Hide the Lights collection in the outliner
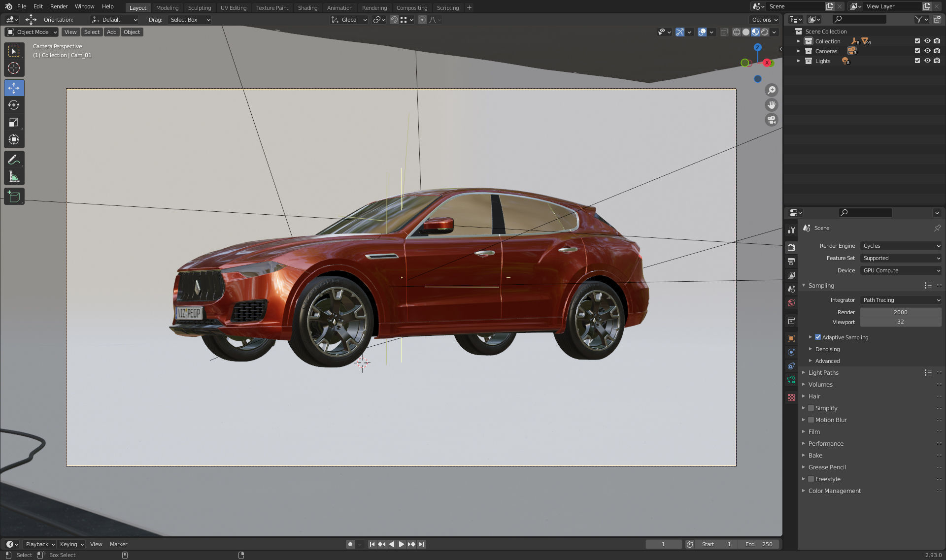This screenshot has height=560, width=946. [927, 61]
